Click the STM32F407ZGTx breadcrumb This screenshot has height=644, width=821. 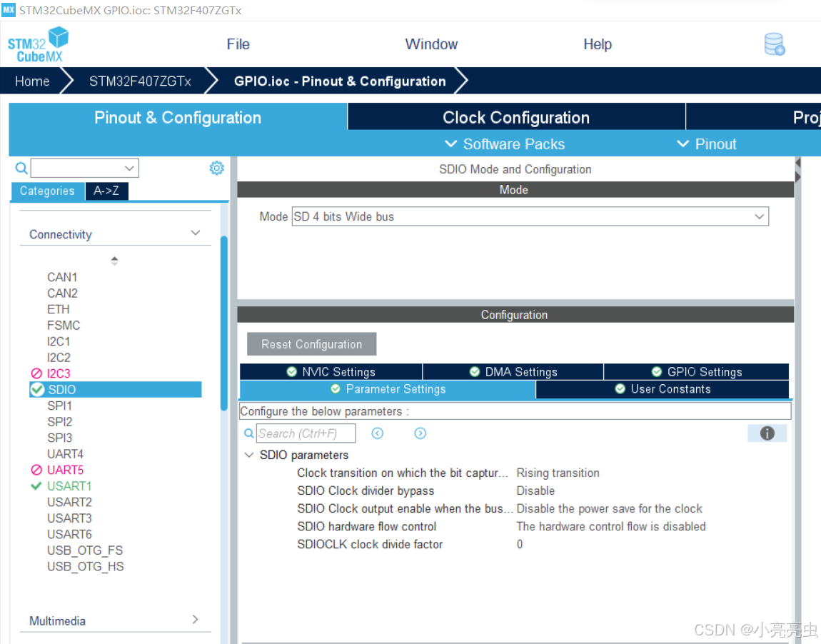point(140,81)
